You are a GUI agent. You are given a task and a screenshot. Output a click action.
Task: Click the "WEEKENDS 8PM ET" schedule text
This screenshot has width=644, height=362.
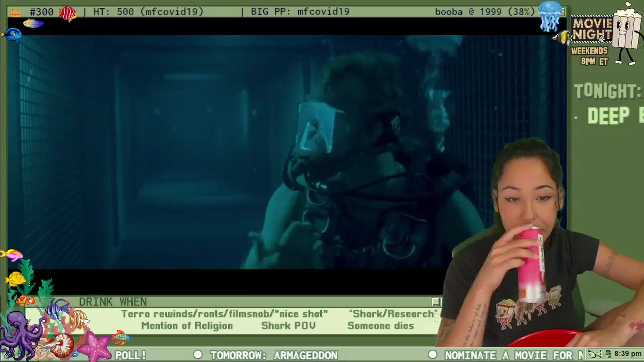[589, 56]
